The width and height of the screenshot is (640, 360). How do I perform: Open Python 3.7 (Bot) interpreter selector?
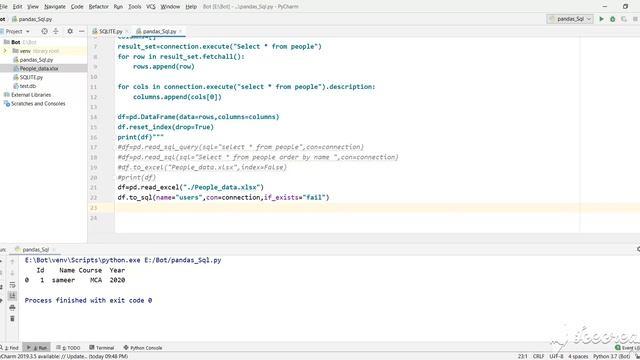click(x=611, y=356)
